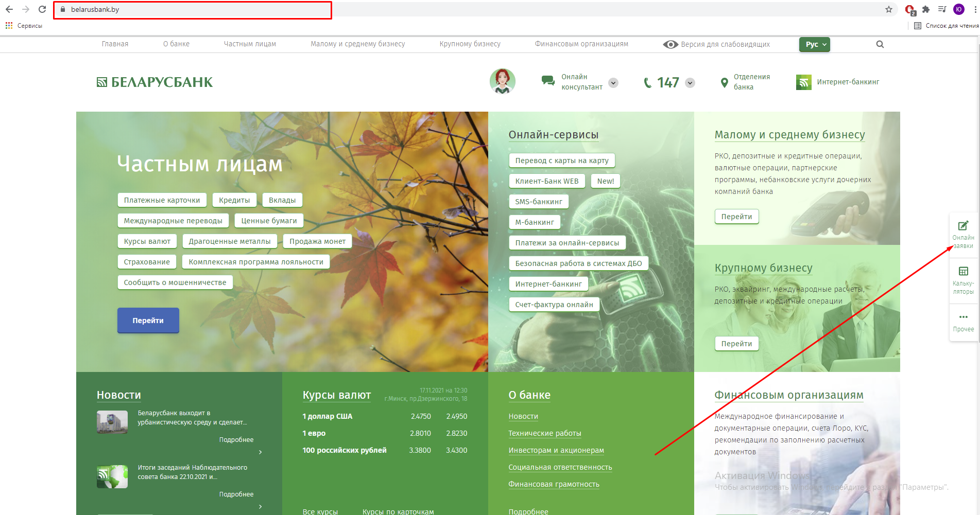The height and width of the screenshot is (515, 980).
Task: Open М-банкинг service
Action: [x=535, y=222]
